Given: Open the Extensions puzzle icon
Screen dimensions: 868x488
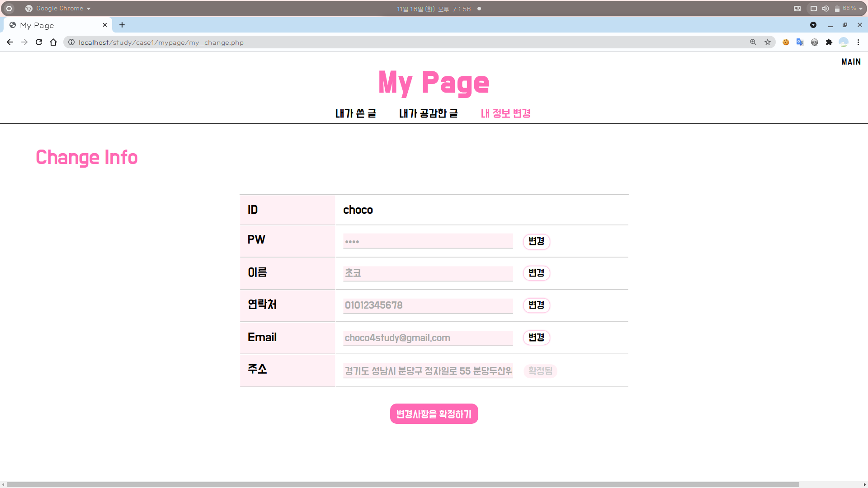Looking at the screenshot, I should (x=829, y=42).
